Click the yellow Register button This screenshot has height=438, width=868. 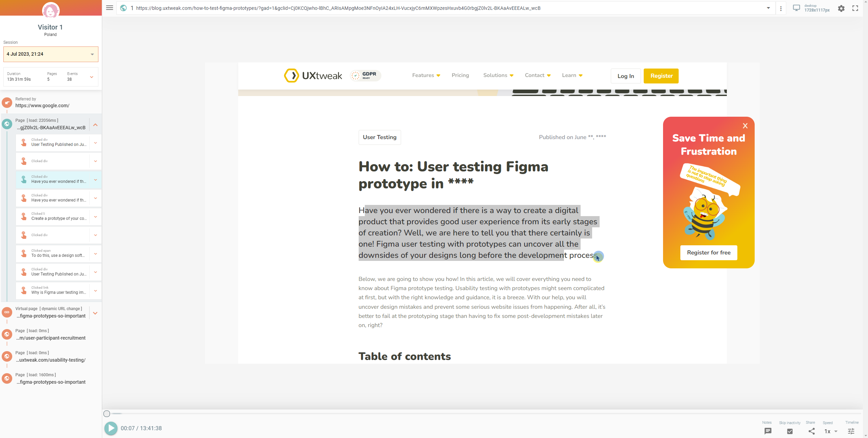coord(661,76)
